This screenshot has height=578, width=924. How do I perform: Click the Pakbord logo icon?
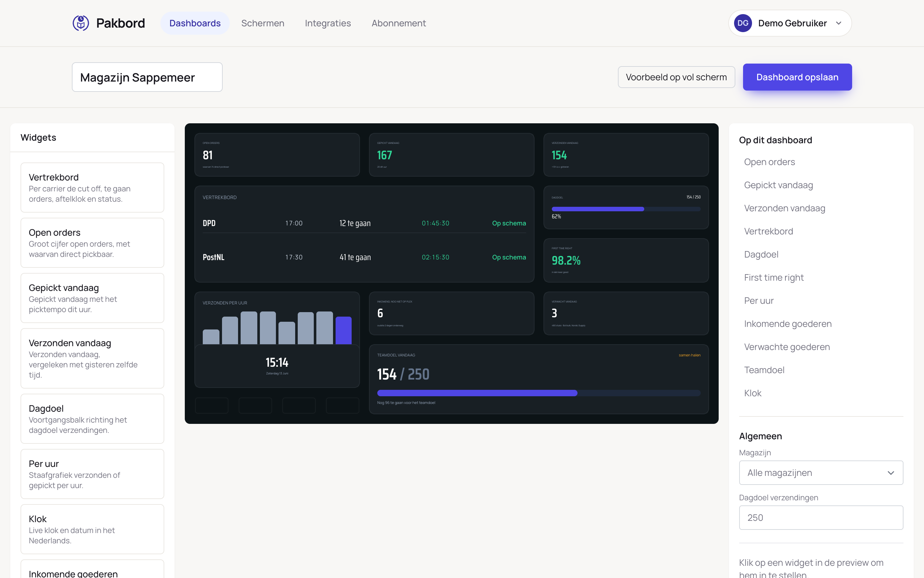pos(81,23)
